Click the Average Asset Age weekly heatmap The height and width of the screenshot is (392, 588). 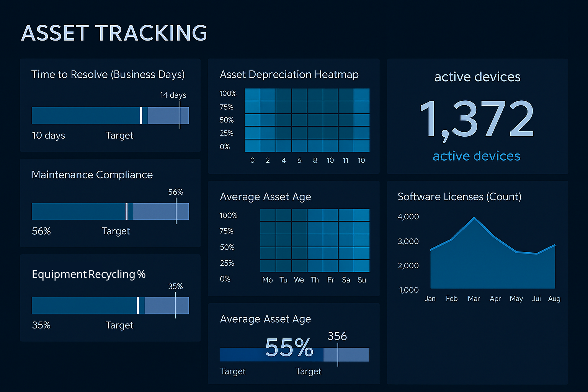coord(315,241)
